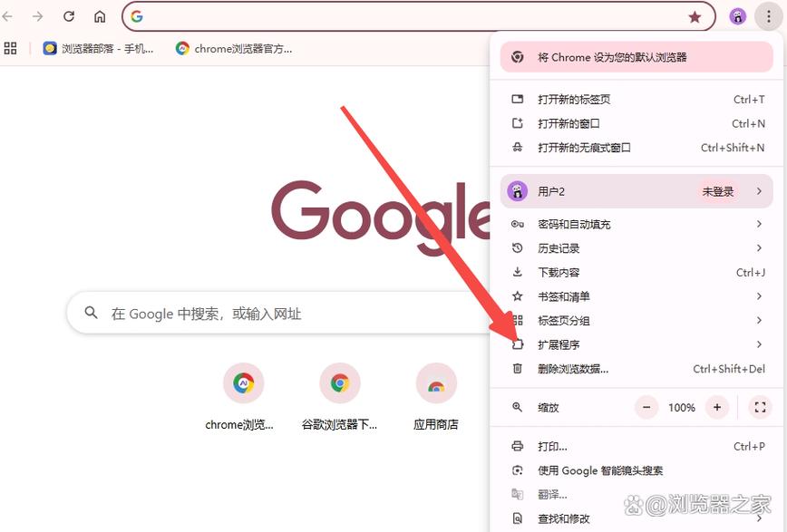The height and width of the screenshot is (532, 787).
Task: Click the history clock icon
Action: pyautogui.click(x=518, y=248)
